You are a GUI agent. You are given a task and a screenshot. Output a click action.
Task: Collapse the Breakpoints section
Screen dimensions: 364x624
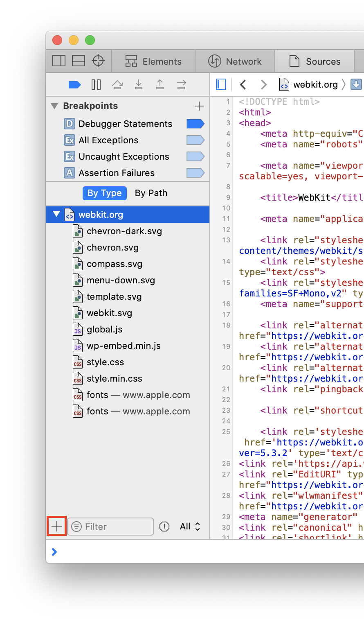54,106
